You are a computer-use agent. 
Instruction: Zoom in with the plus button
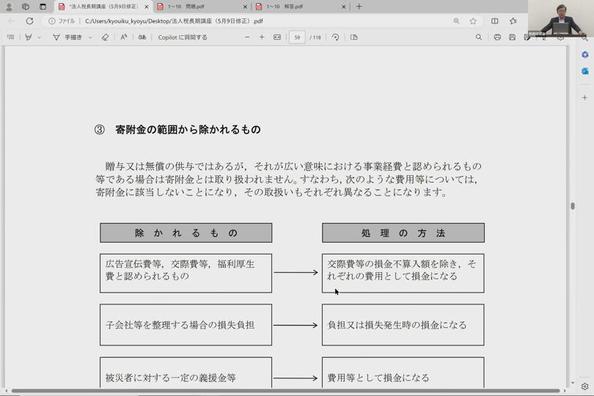point(262,37)
